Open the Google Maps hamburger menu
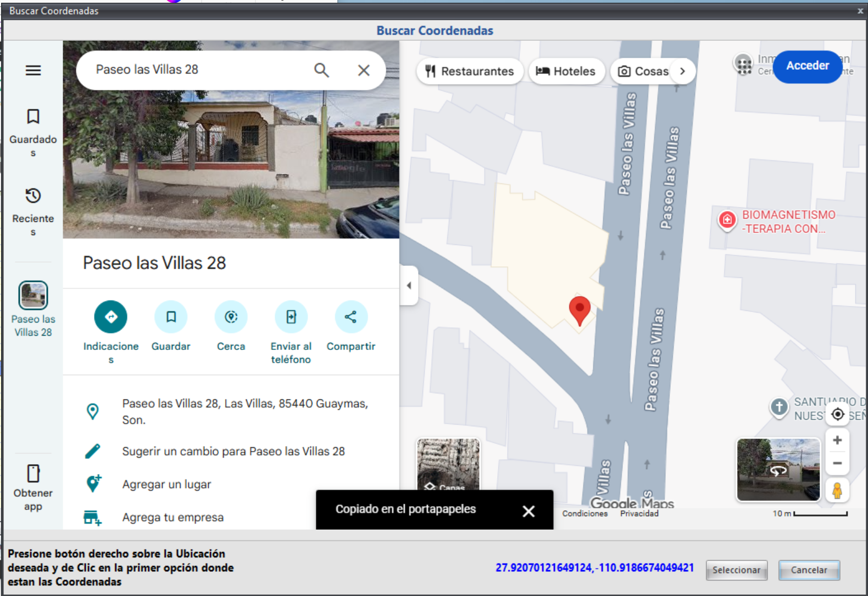 point(33,70)
